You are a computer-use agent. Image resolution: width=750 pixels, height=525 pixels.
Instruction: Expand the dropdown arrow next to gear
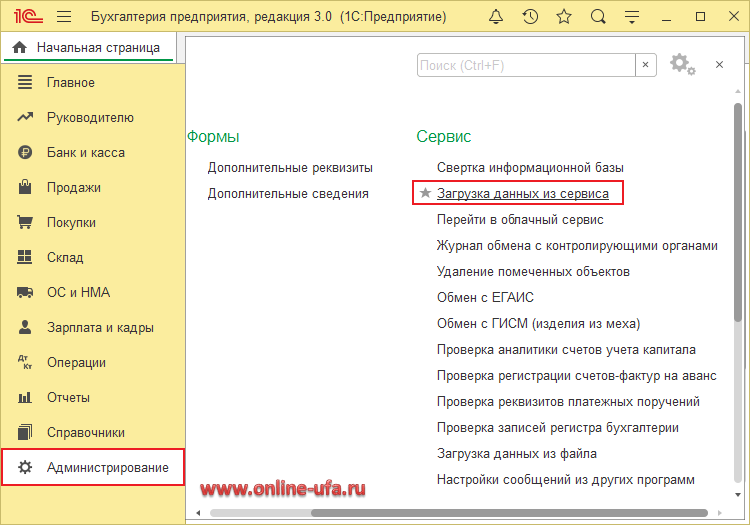tap(693, 69)
